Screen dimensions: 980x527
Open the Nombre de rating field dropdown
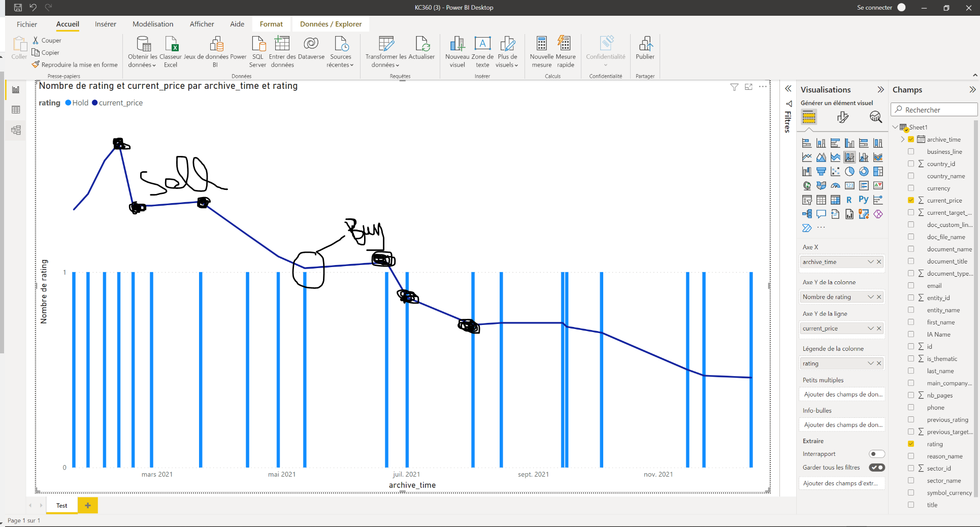pyautogui.click(x=871, y=297)
